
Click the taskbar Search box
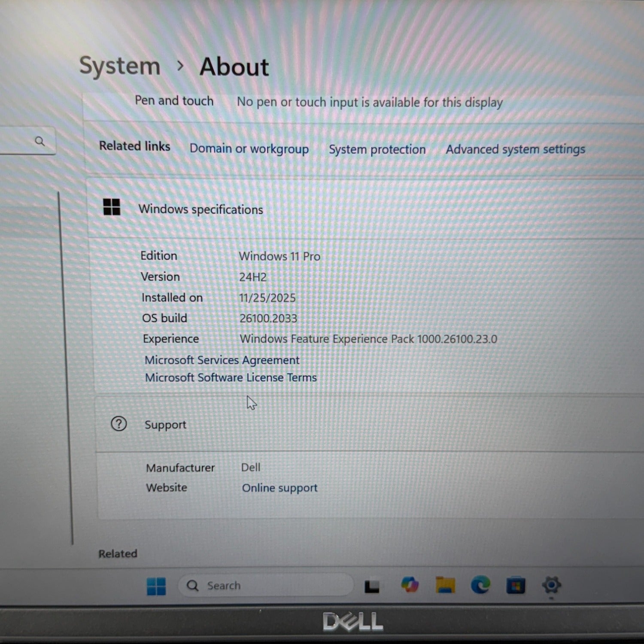[x=266, y=586]
